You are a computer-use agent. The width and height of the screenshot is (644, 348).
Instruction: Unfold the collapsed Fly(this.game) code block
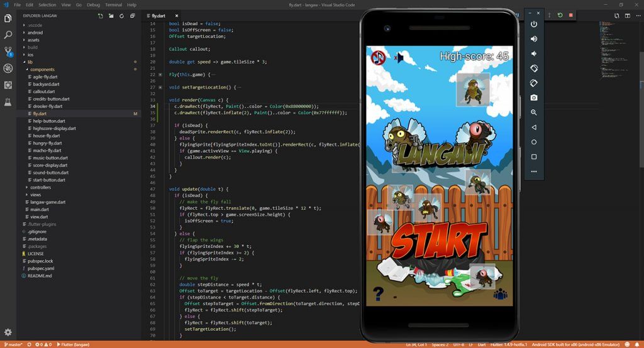(160, 75)
